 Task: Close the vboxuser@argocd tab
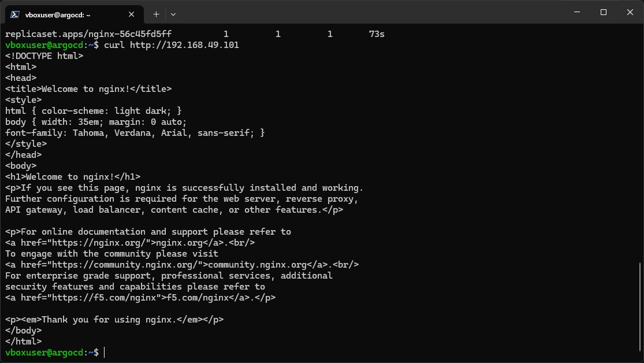[132, 14]
